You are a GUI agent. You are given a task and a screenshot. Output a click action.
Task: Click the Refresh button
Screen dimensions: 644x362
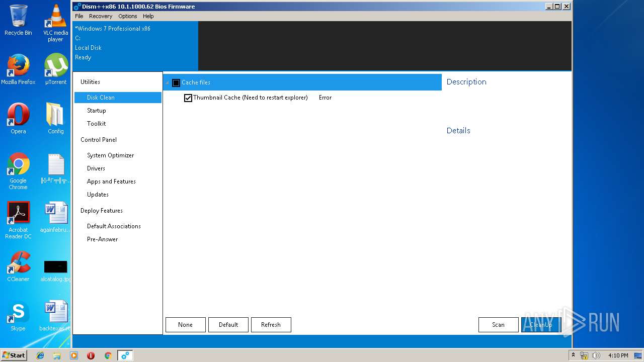pos(271,325)
